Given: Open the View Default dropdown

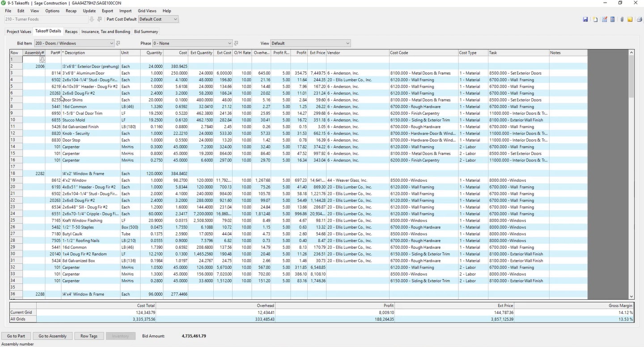Looking at the screenshot, I should pyautogui.click(x=310, y=43).
